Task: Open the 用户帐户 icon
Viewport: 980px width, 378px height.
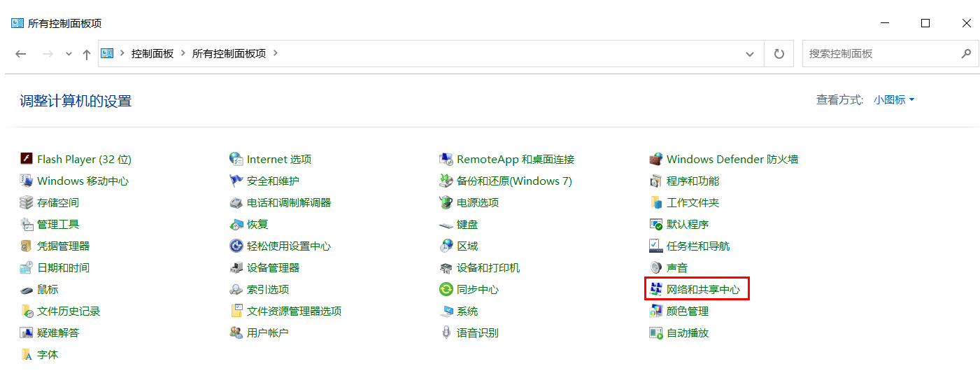Action: [236, 332]
